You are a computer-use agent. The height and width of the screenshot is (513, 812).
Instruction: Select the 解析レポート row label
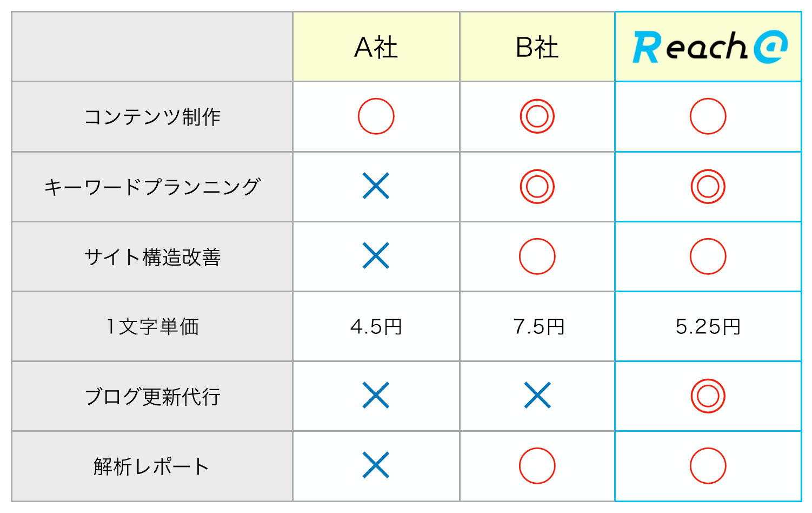(152, 466)
